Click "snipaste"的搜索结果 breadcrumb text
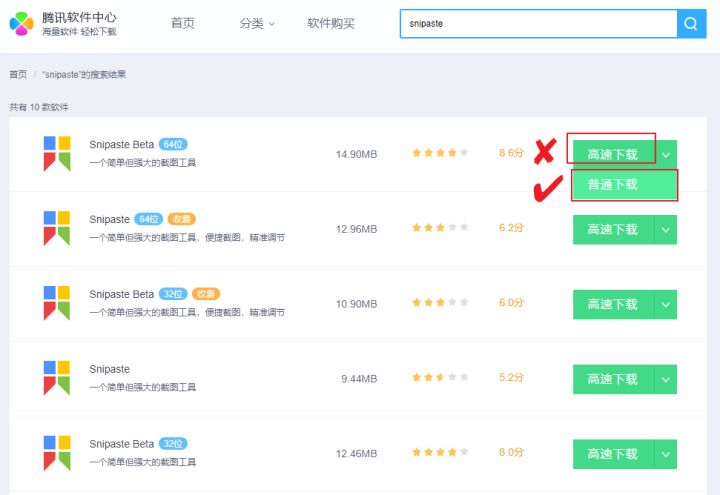This screenshot has height=495, width=720. pyautogui.click(x=84, y=74)
